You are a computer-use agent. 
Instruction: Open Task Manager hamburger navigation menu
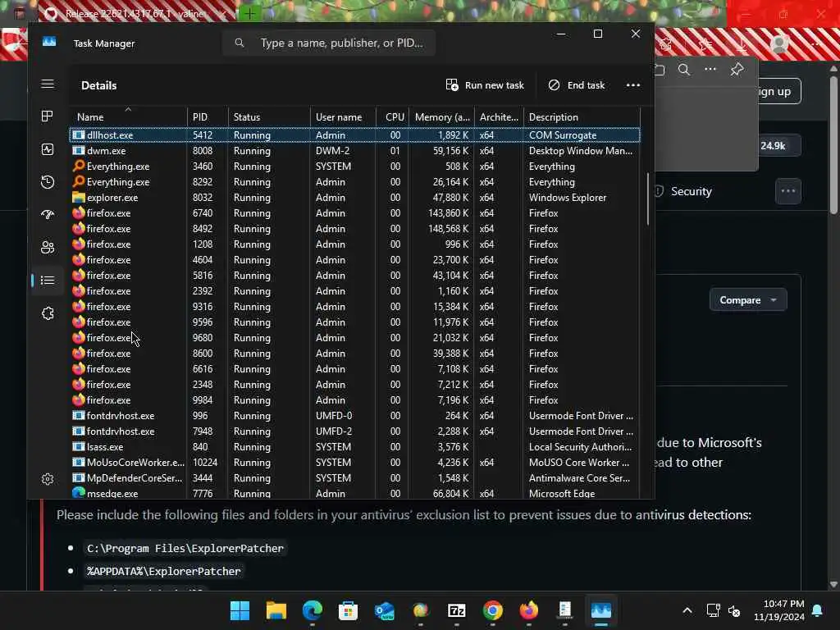pyautogui.click(x=48, y=84)
